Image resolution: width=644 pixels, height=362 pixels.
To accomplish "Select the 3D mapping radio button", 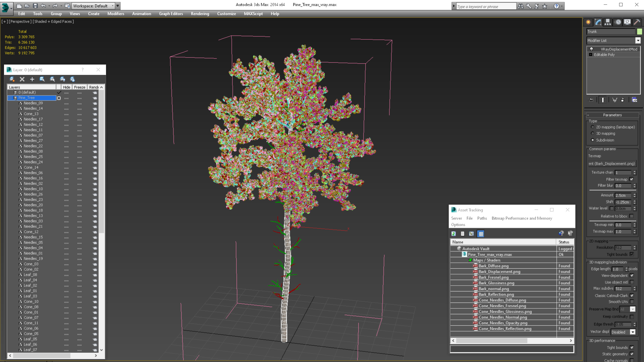I will 593,133.
